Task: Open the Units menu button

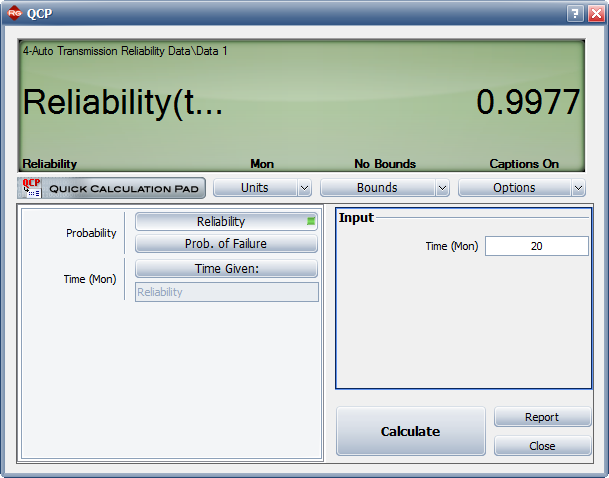Action: 255,188
